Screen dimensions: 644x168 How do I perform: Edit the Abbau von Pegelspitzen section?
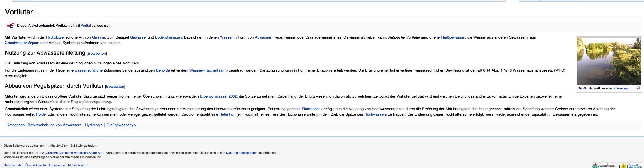tap(115, 87)
